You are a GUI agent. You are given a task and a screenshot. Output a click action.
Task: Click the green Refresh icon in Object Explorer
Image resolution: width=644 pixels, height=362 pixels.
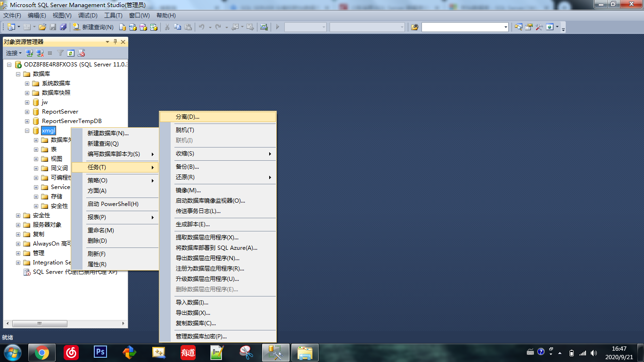point(71,53)
